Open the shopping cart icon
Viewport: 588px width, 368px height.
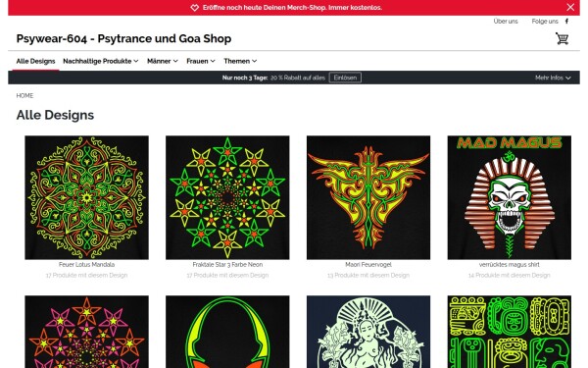562,38
